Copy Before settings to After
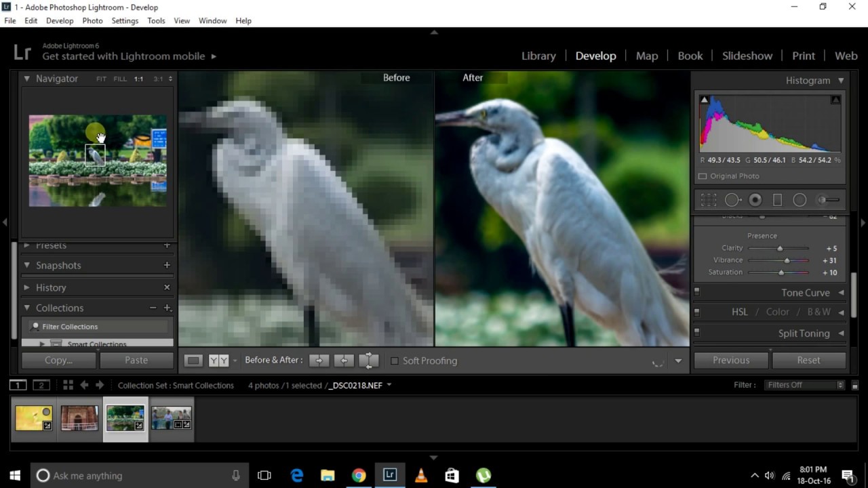This screenshot has height=488, width=868. [x=319, y=361]
